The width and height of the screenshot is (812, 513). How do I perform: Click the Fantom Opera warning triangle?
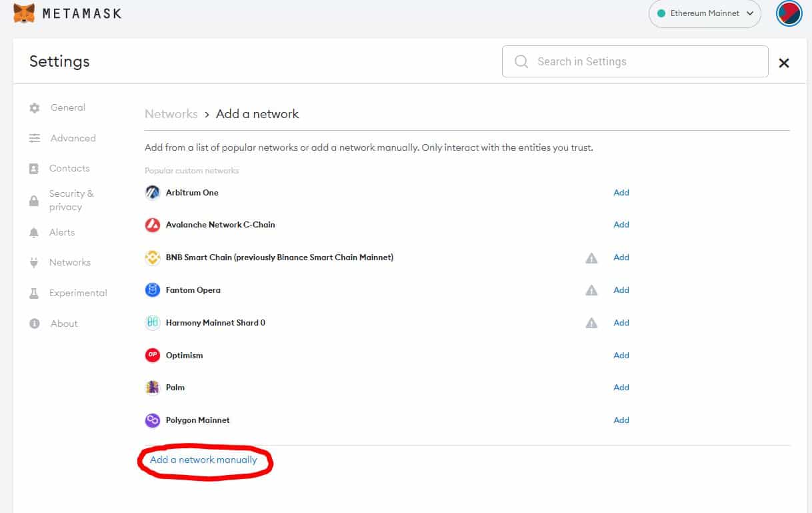coord(591,291)
